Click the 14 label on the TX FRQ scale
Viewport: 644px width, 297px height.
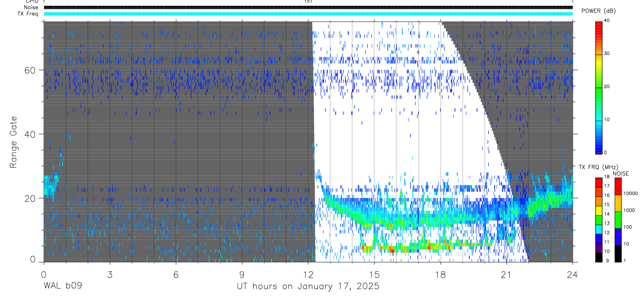tap(607, 214)
